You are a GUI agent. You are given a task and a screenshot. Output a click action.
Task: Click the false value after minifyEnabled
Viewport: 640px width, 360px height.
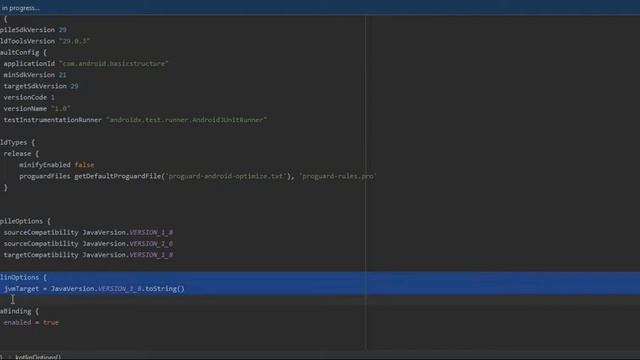click(x=84, y=165)
